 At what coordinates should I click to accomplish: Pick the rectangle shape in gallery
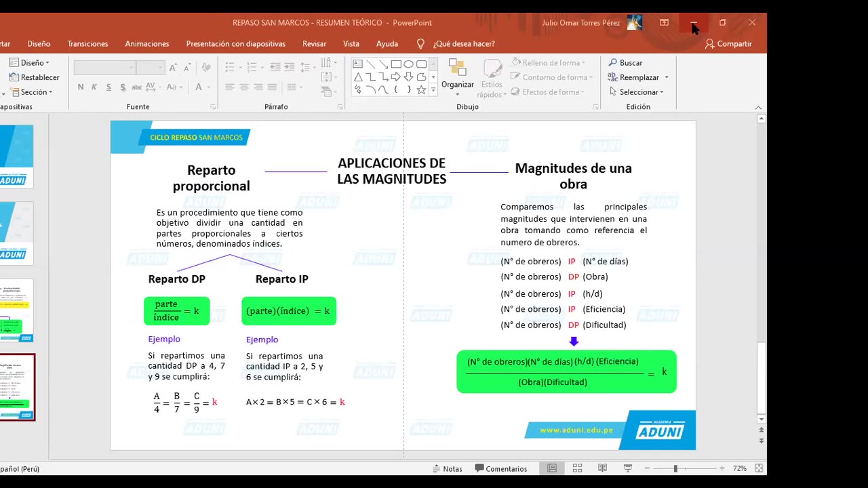point(396,64)
